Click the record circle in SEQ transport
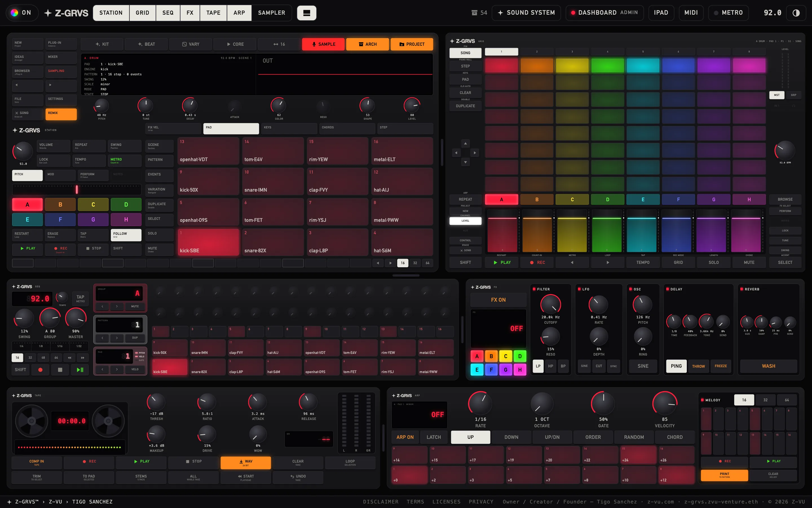Screen dimensions: 812x508 point(40,370)
